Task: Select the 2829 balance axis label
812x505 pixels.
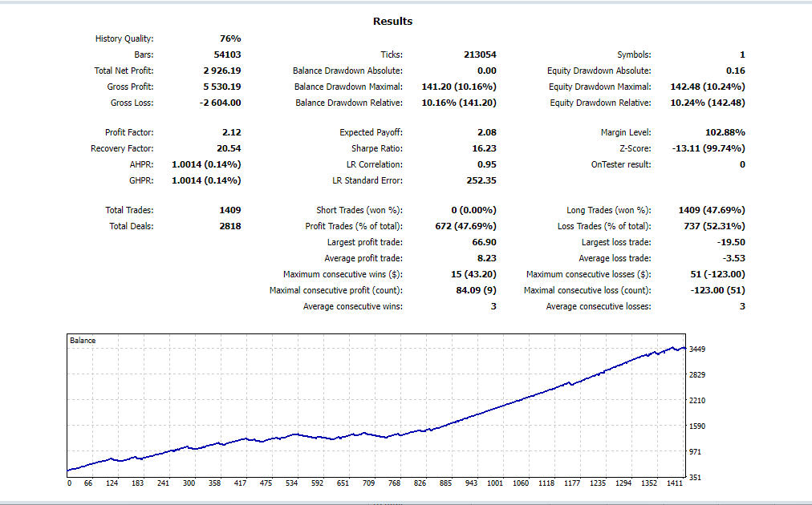Action: 697,374
